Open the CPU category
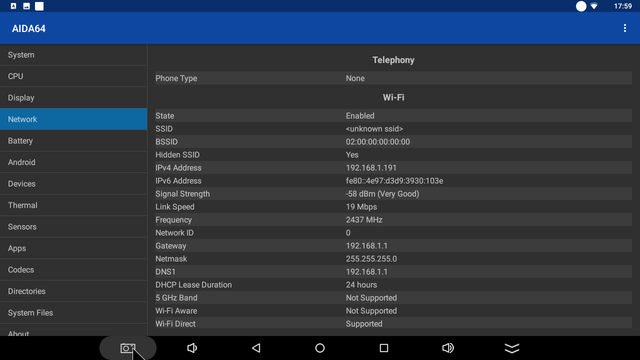Screen dimensions: 640x360 [x=73, y=76]
